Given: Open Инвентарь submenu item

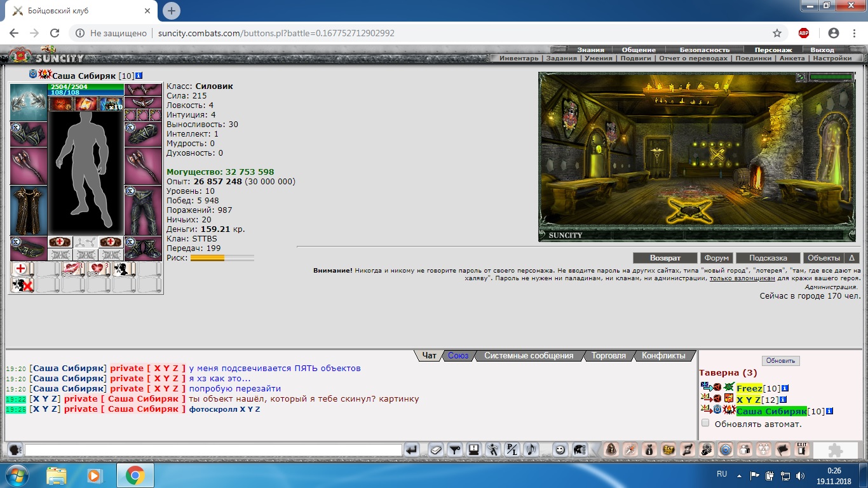Looking at the screenshot, I should tap(519, 58).
